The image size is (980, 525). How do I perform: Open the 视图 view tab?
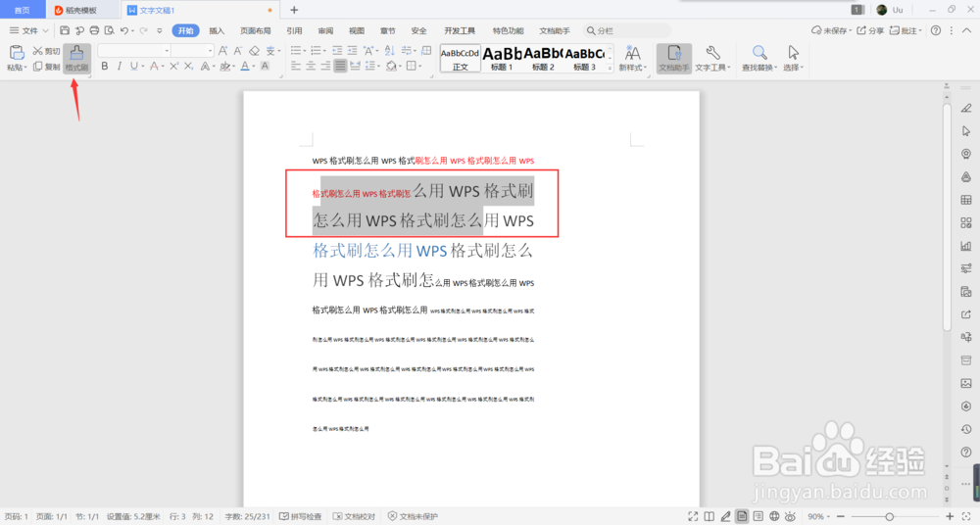pyautogui.click(x=357, y=30)
